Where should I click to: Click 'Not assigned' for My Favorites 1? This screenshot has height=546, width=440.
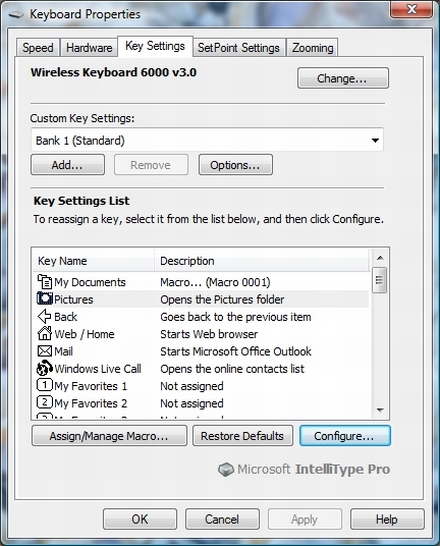tap(192, 386)
